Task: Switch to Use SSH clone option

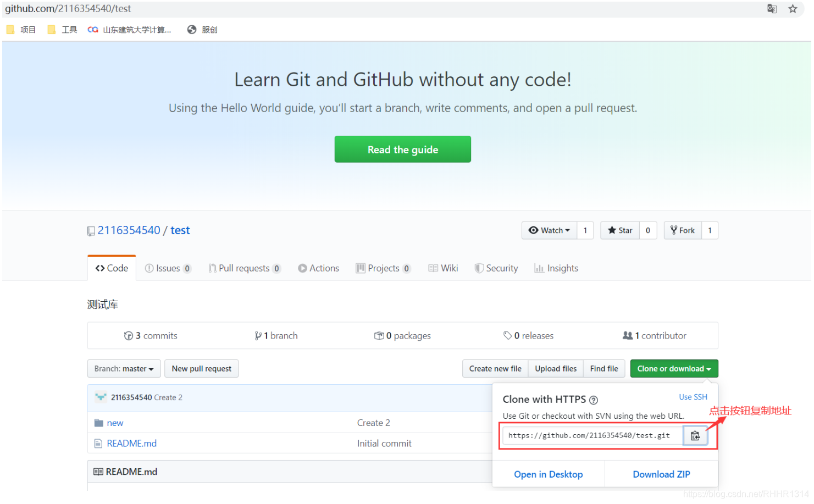Action: [693, 397]
